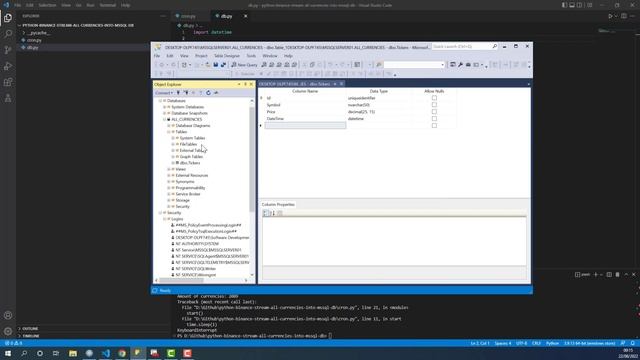Screen dimensions: 640x360
Task: Open VS Code Manage gear icon
Action: pyautogui.click(x=8, y=331)
